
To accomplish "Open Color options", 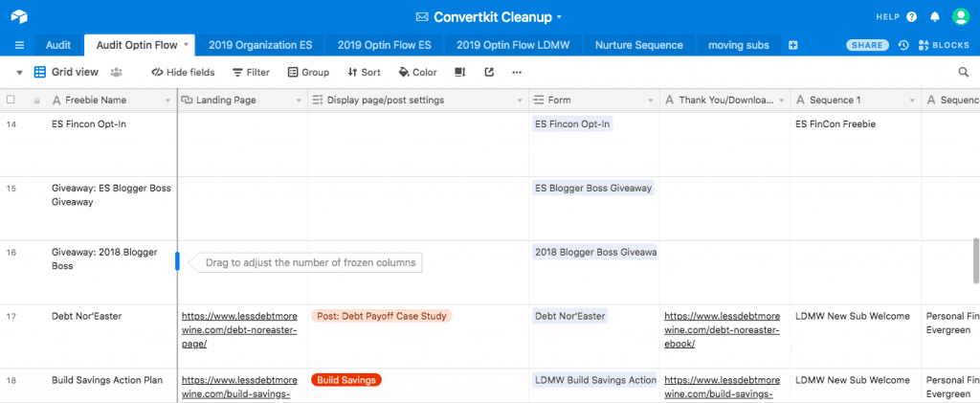I will (417, 73).
